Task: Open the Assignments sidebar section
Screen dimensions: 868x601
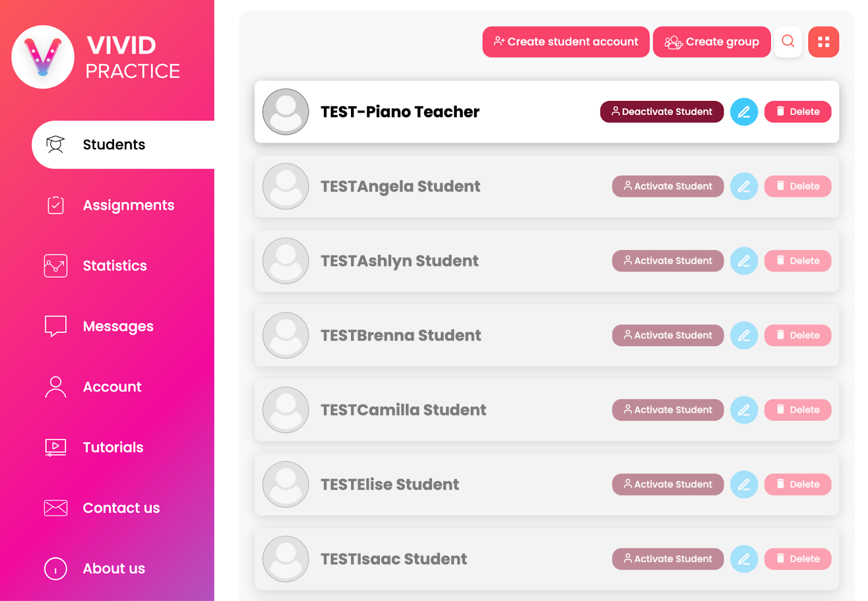Action: coord(128,205)
